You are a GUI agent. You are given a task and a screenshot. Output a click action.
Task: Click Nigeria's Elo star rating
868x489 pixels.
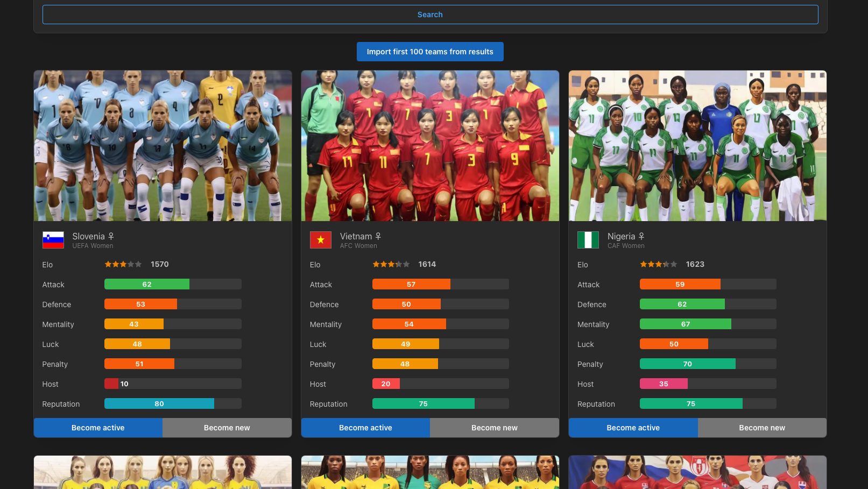(659, 264)
